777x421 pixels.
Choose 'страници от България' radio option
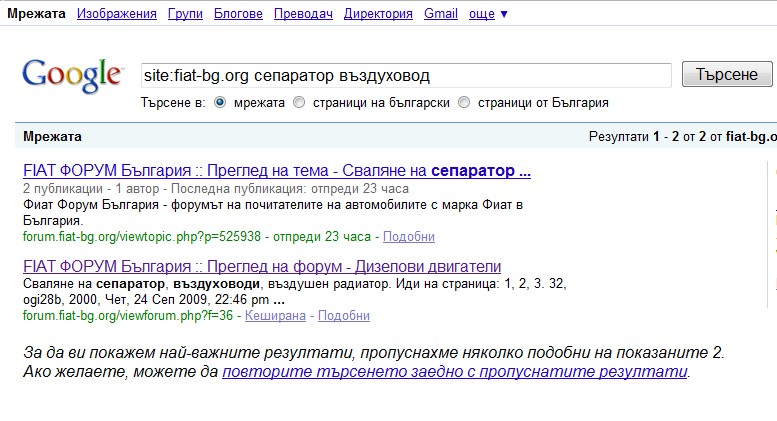click(x=464, y=102)
